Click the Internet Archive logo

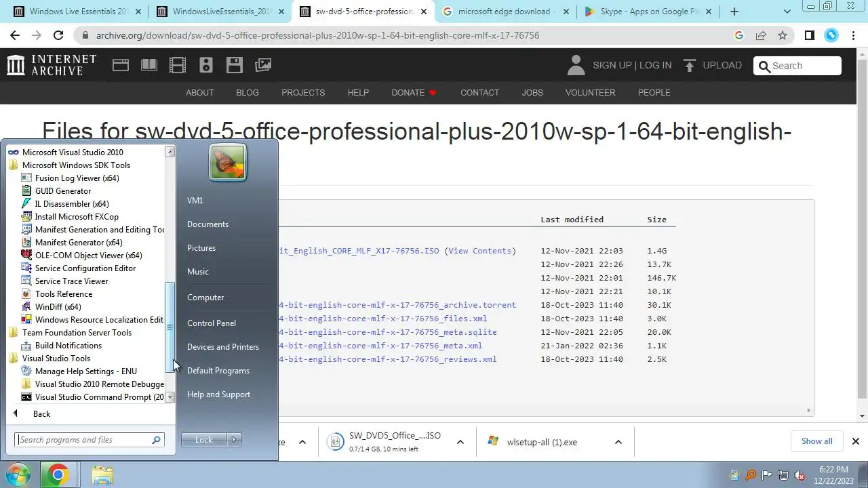click(x=52, y=65)
